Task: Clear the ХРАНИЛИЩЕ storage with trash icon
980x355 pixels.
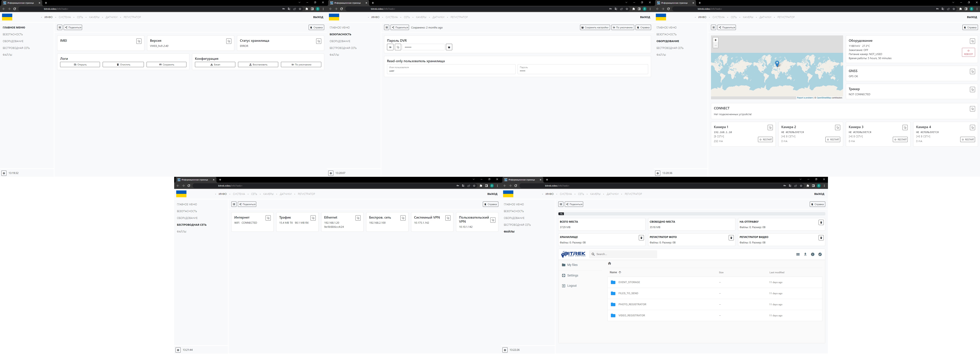Action: pyautogui.click(x=641, y=238)
